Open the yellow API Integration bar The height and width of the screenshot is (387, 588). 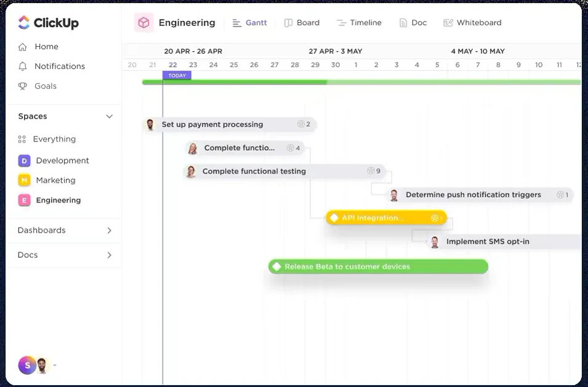[386, 218]
